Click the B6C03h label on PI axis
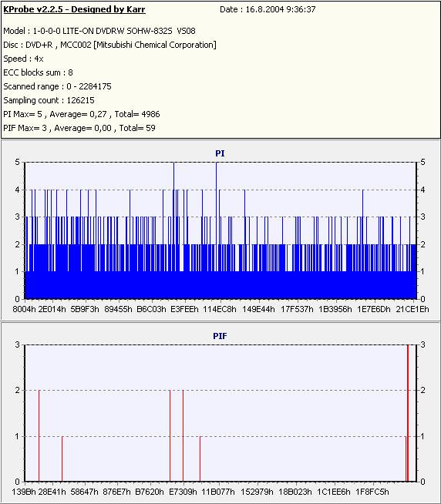This screenshot has height=504, width=441. 152,309
